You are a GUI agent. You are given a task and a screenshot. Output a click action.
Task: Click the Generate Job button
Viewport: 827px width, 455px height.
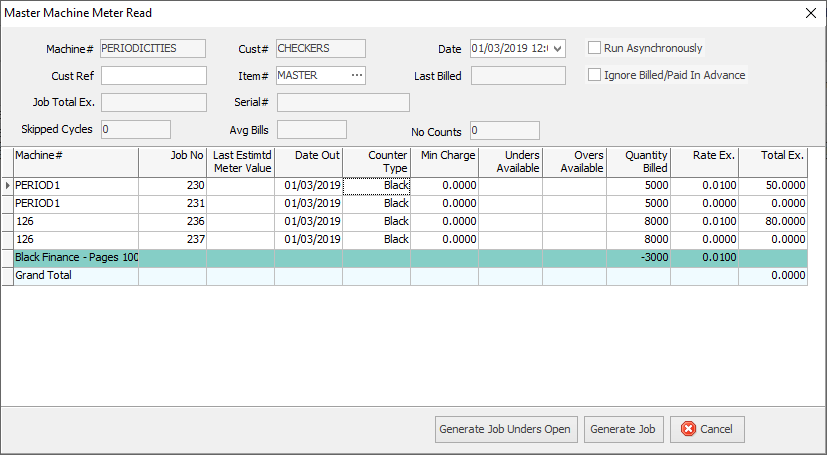(x=623, y=429)
